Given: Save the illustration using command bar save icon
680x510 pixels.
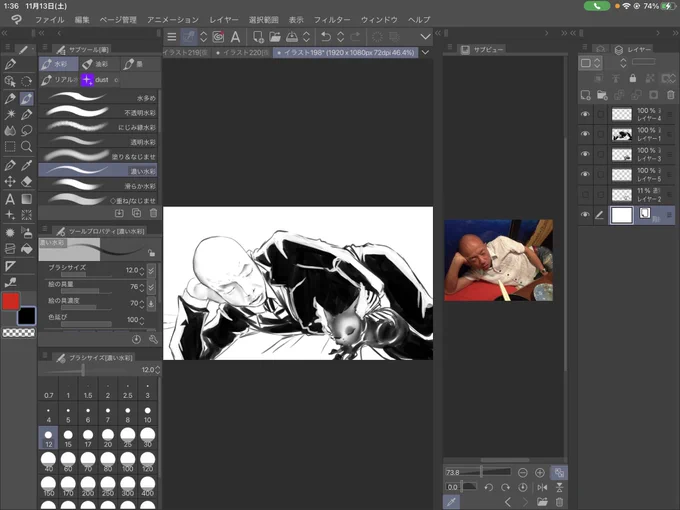Looking at the screenshot, I should (x=292, y=37).
